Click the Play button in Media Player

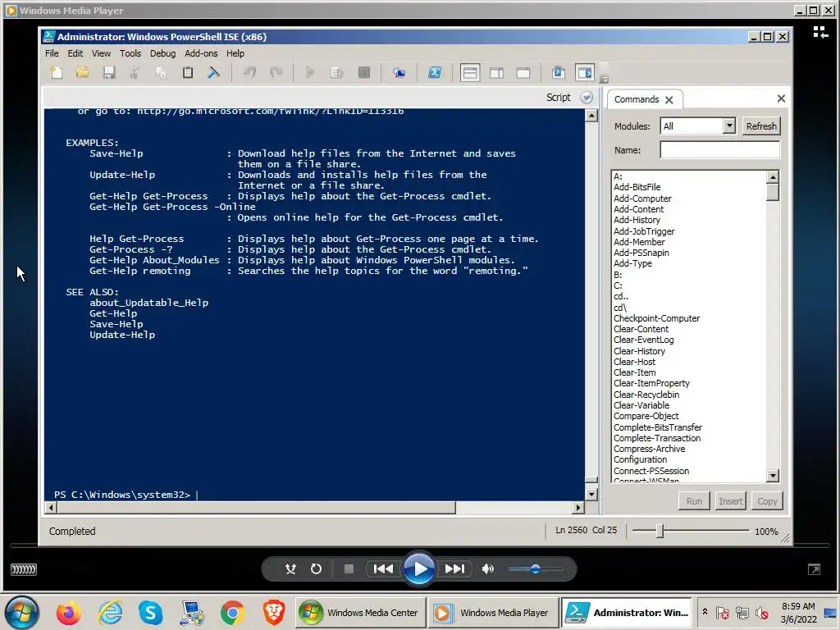(x=419, y=569)
